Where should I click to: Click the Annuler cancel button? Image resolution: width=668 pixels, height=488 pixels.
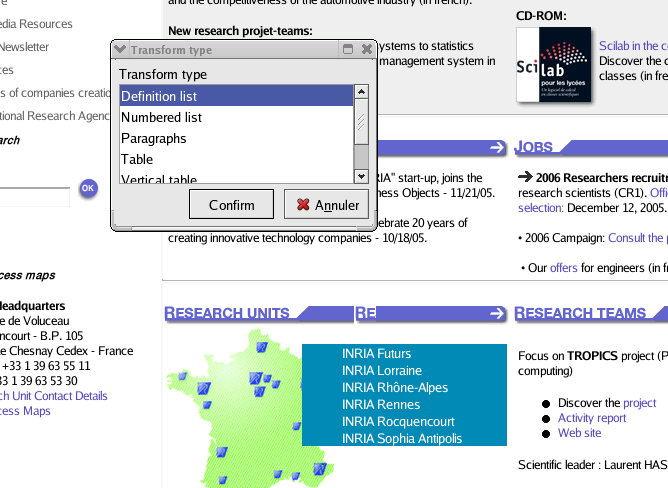click(x=326, y=205)
